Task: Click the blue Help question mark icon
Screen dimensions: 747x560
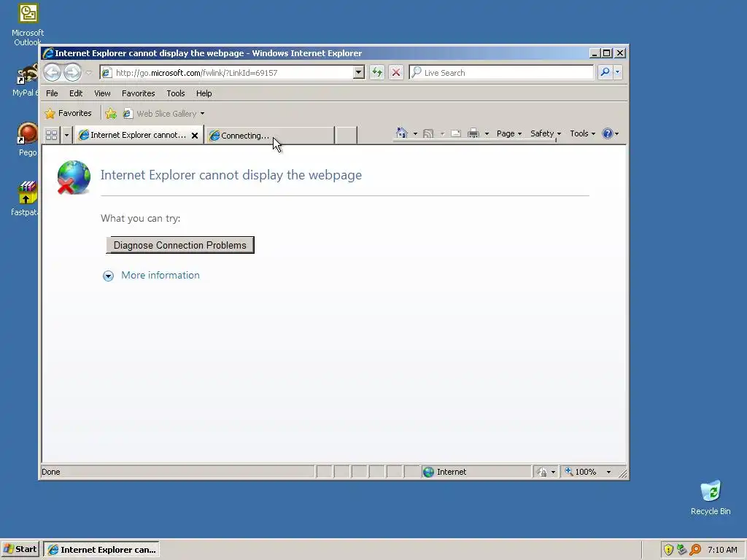Action: pos(608,134)
